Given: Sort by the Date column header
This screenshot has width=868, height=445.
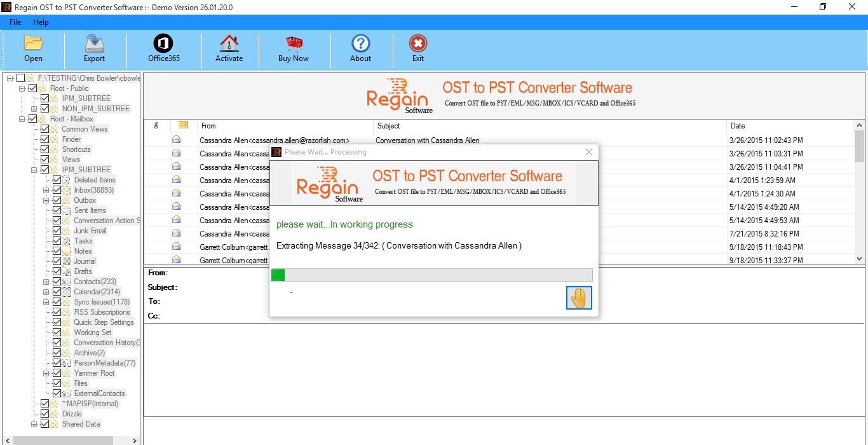Looking at the screenshot, I should coord(790,126).
